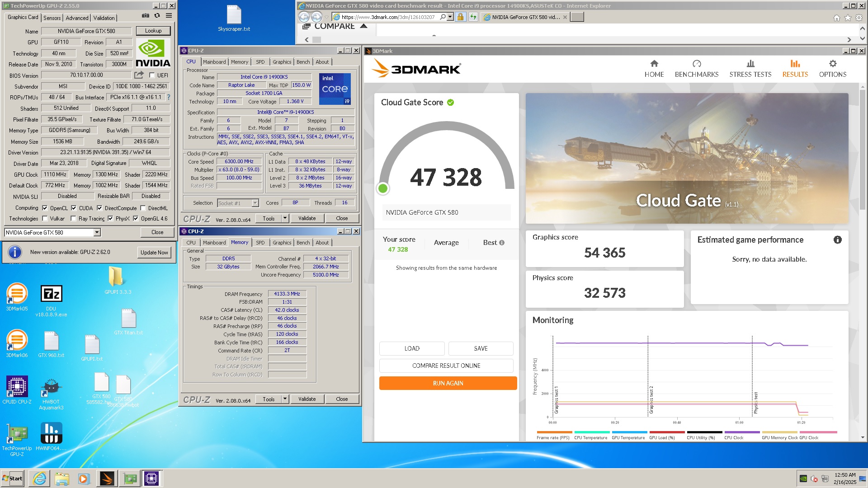Click the Frame rate (FPS) orange legend swatch

(x=554, y=432)
